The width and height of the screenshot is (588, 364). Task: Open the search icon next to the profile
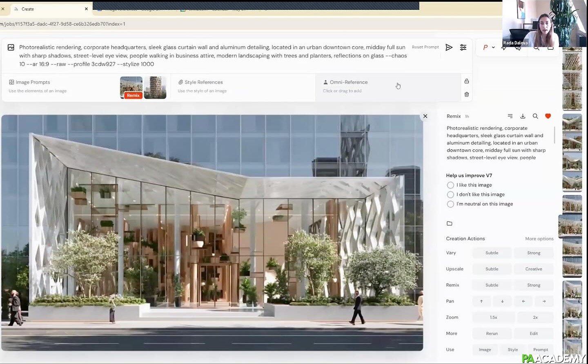point(536,47)
